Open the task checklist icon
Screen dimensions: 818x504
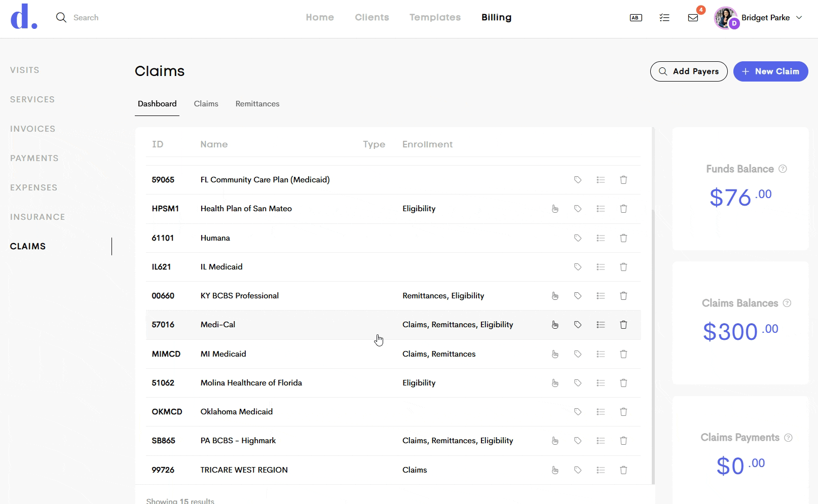pyautogui.click(x=664, y=18)
